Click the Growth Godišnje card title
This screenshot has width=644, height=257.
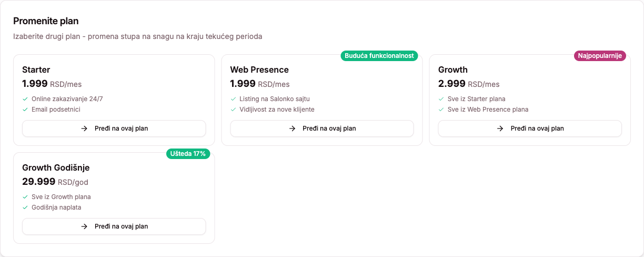coord(56,167)
